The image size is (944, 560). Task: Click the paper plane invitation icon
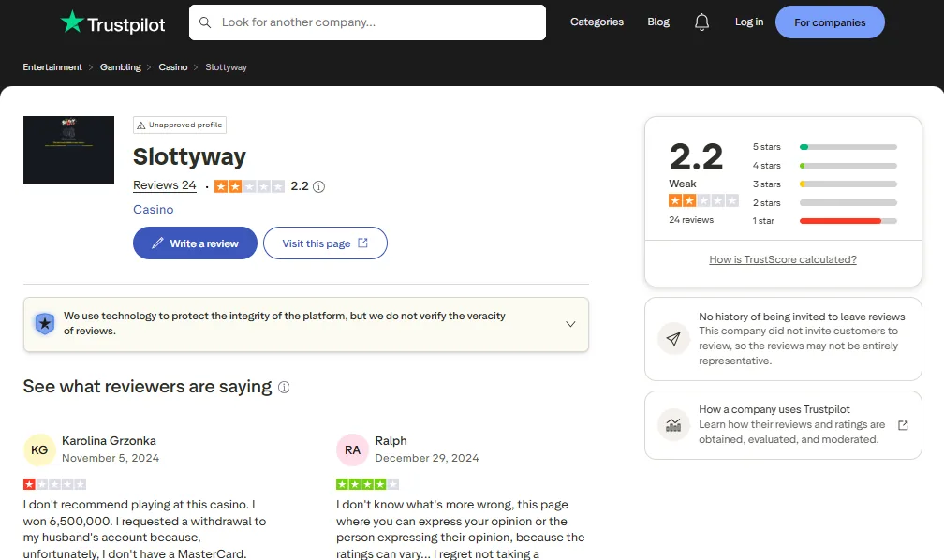pyautogui.click(x=673, y=338)
